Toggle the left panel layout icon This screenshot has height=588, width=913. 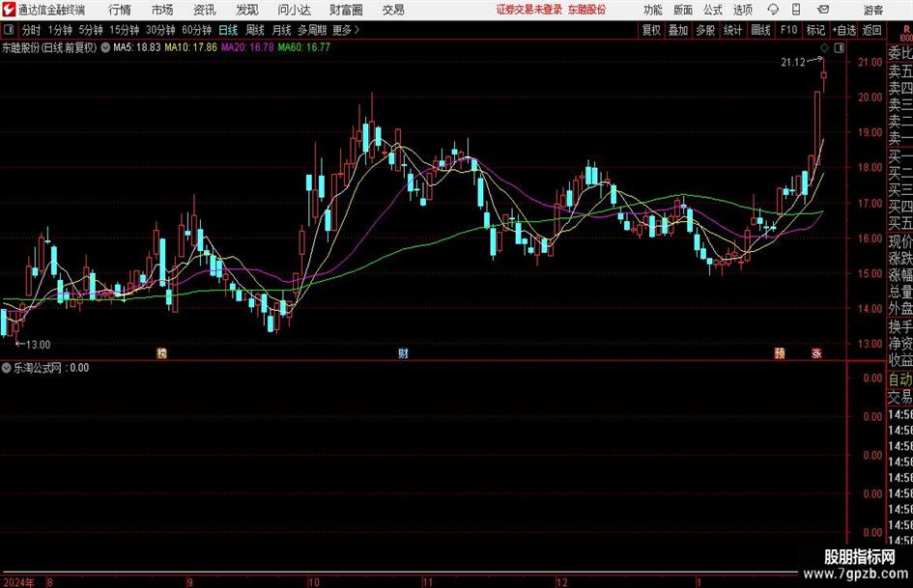pos(9,30)
